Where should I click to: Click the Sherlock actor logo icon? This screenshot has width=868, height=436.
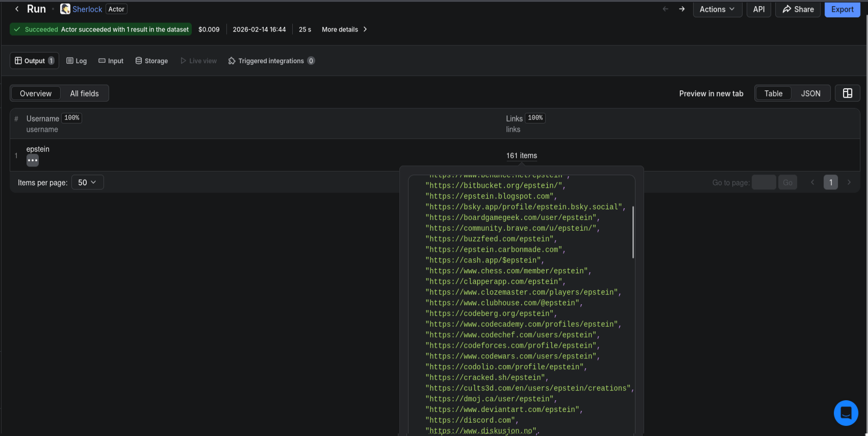click(x=65, y=9)
